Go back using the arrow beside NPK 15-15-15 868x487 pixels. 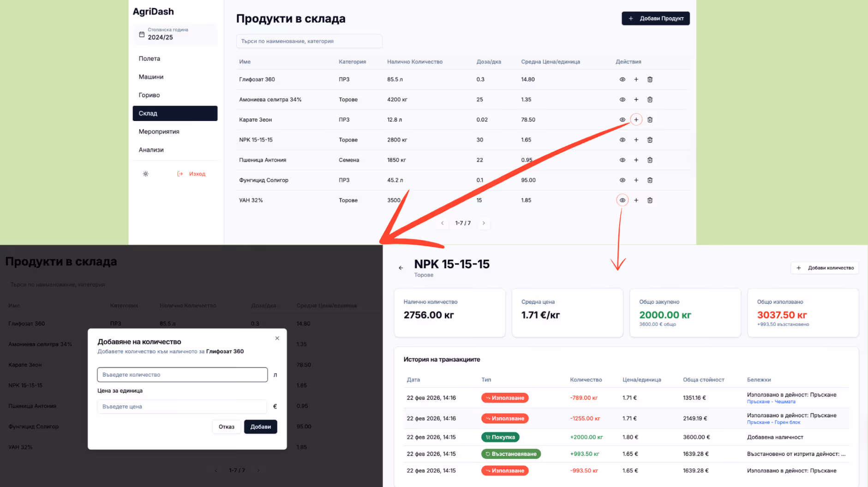pos(401,268)
